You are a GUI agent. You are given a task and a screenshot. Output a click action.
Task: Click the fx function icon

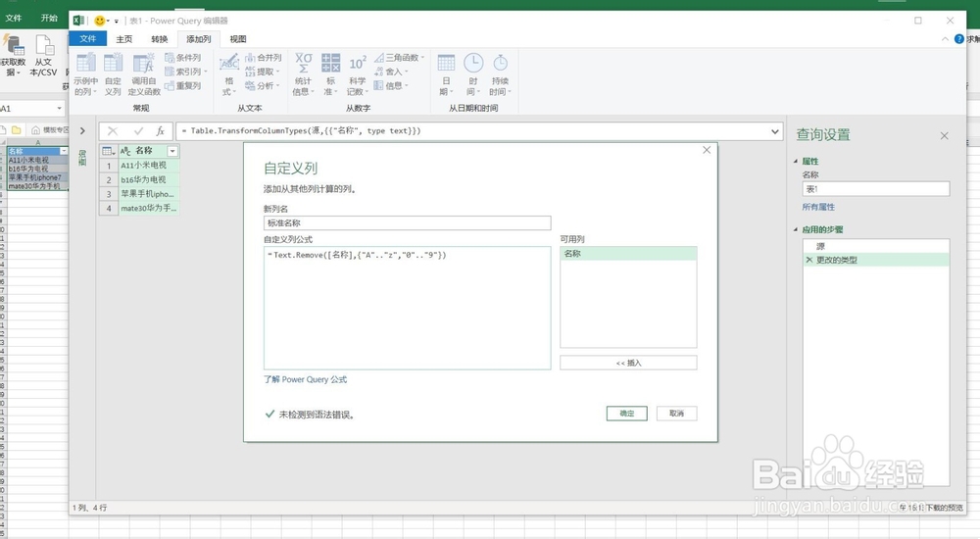click(161, 130)
